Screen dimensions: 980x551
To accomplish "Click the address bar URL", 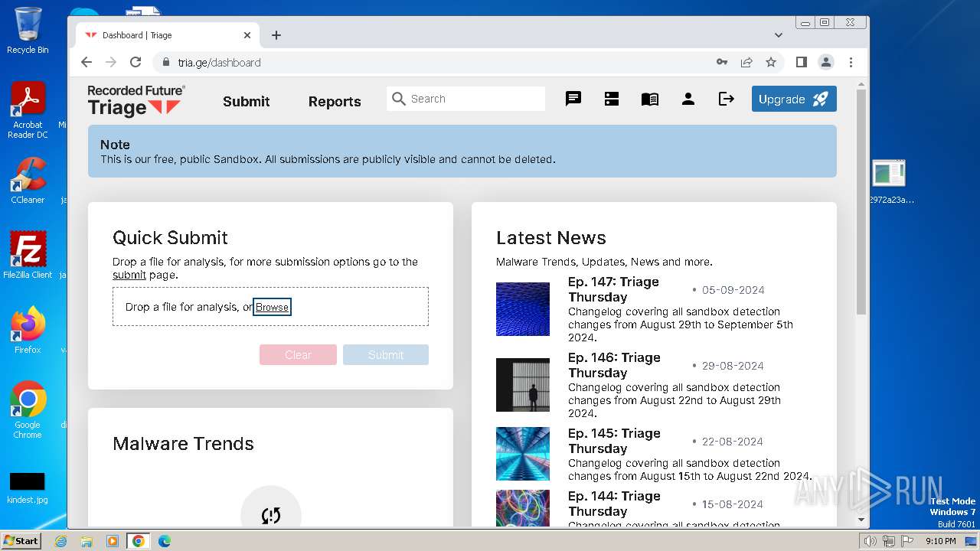I will point(219,63).
